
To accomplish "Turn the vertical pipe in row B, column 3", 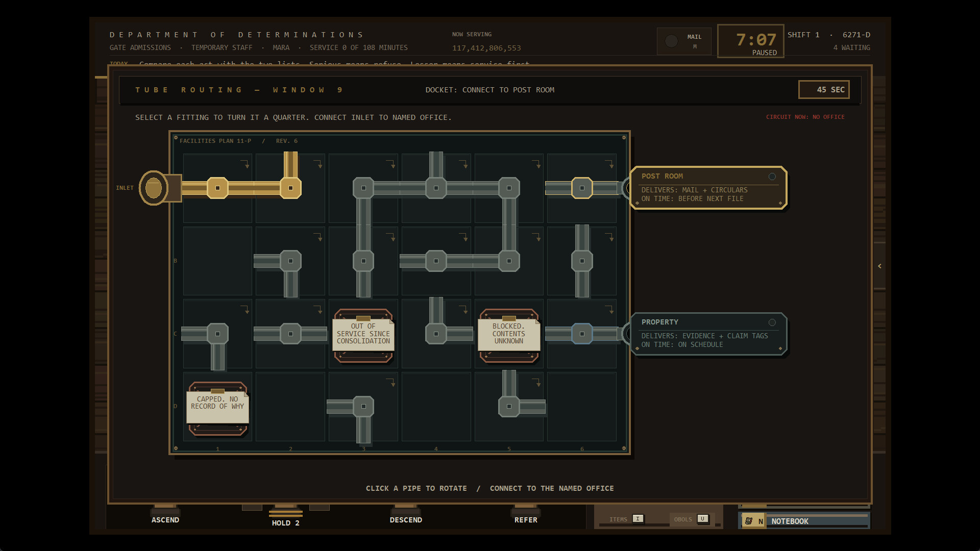I will (x=363, y=261).
